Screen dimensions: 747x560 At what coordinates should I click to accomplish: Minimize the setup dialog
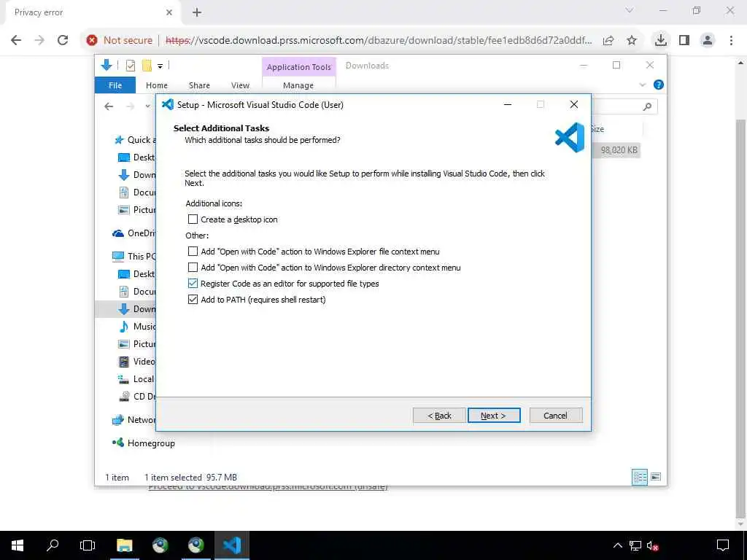click(x=508, y=104)
